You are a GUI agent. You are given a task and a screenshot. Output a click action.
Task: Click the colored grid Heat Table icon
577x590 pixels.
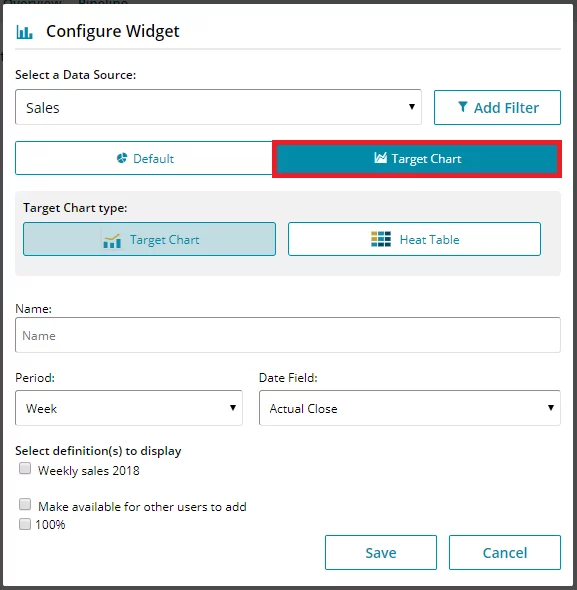(381, 239)
